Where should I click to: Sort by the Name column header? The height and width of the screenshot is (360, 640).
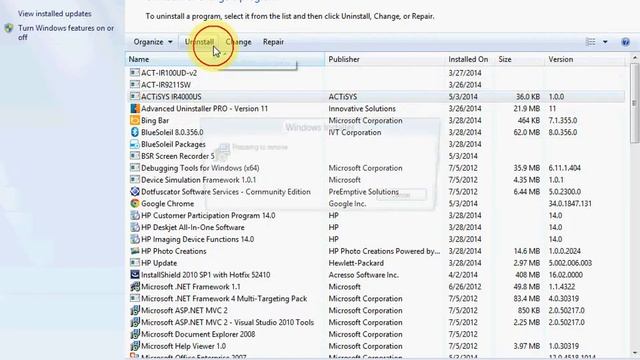click(x=225, y=60)
